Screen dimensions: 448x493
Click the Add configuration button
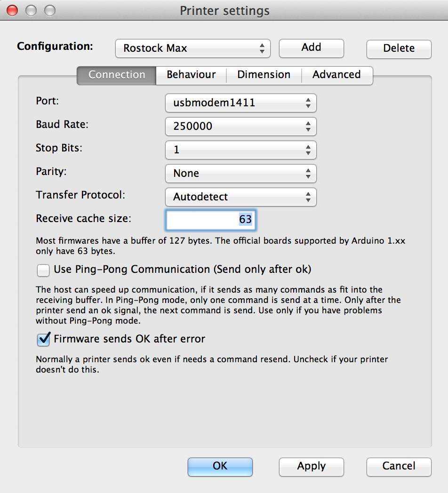tap(311, 48)
